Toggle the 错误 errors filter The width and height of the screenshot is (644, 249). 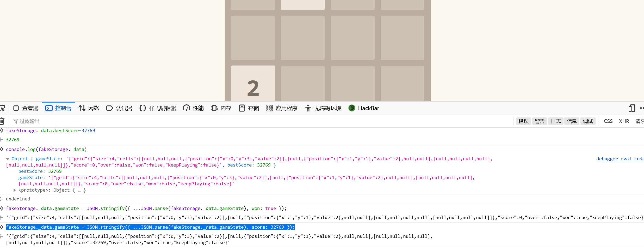click(x=524, y=121)
